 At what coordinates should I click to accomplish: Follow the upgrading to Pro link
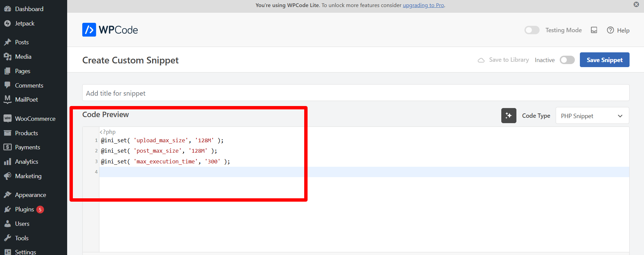click(423, 5)
